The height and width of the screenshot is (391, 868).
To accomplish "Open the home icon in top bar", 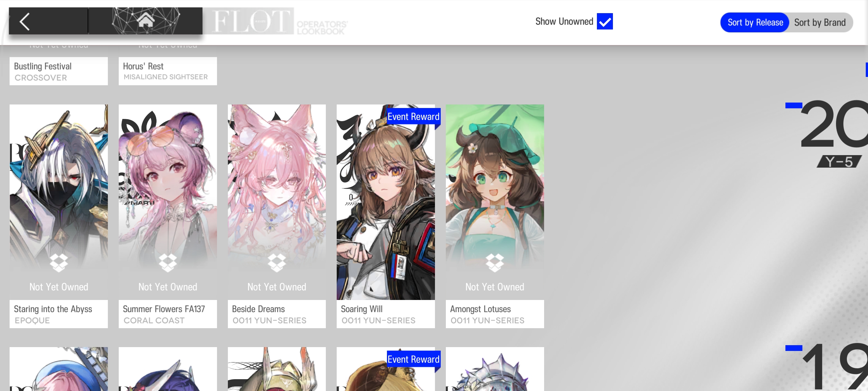I will pyautogui.click(x=146, y=20).
